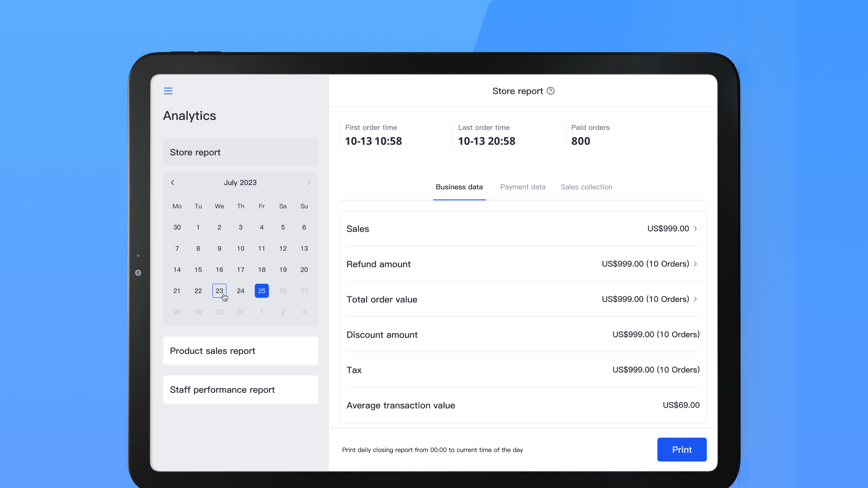
Task: Go to next month in calendar
Action: [x=309, y=183]
